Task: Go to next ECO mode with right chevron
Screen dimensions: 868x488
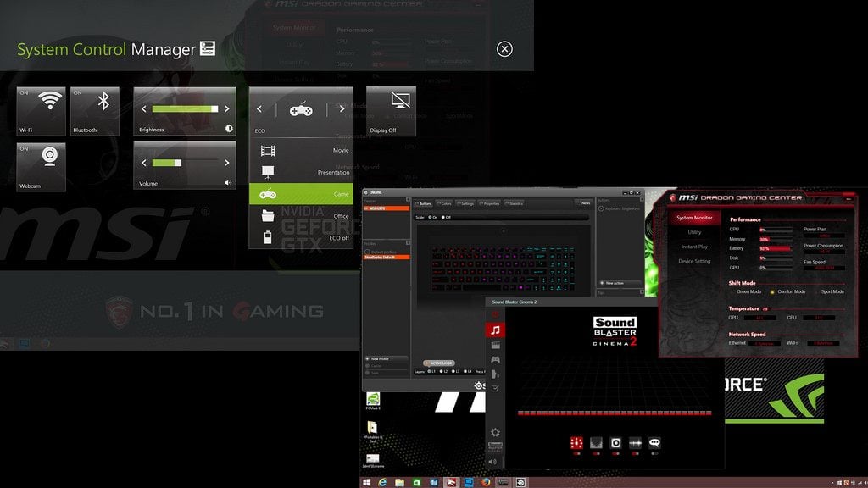Action: [342, 109]
